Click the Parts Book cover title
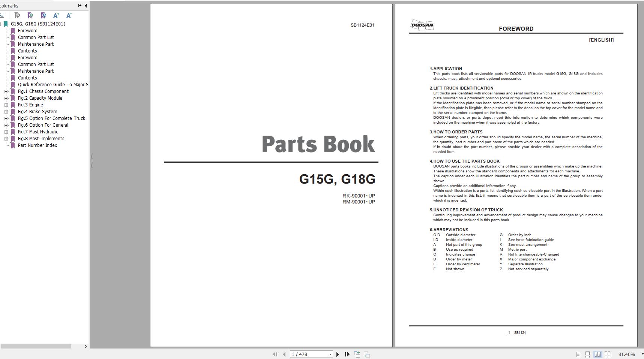 (318, 144)
